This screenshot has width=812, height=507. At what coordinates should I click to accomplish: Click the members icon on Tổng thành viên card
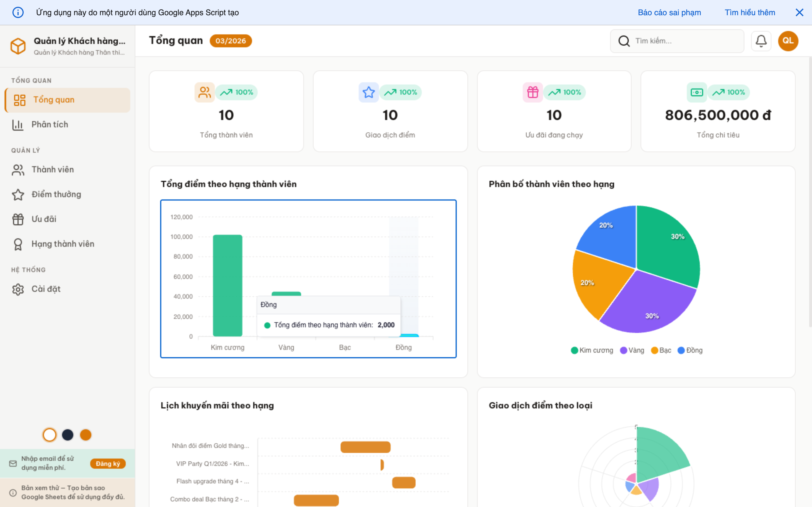click(204, 92)
